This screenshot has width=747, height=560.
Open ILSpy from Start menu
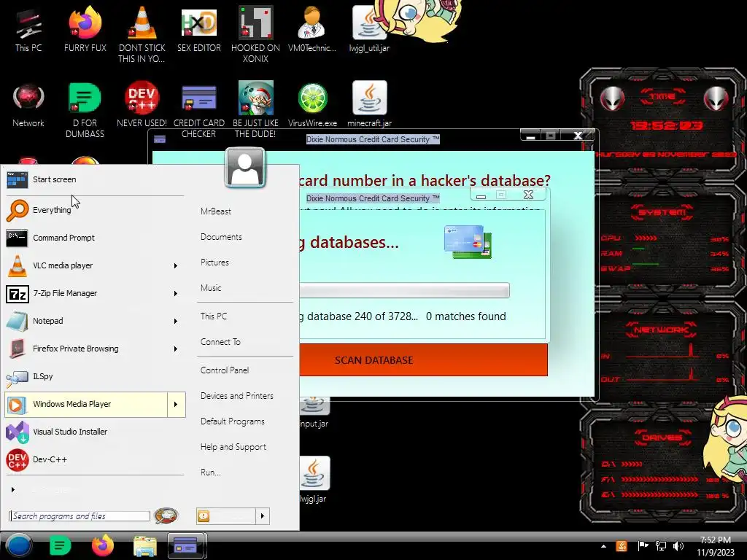pos(94,376)
